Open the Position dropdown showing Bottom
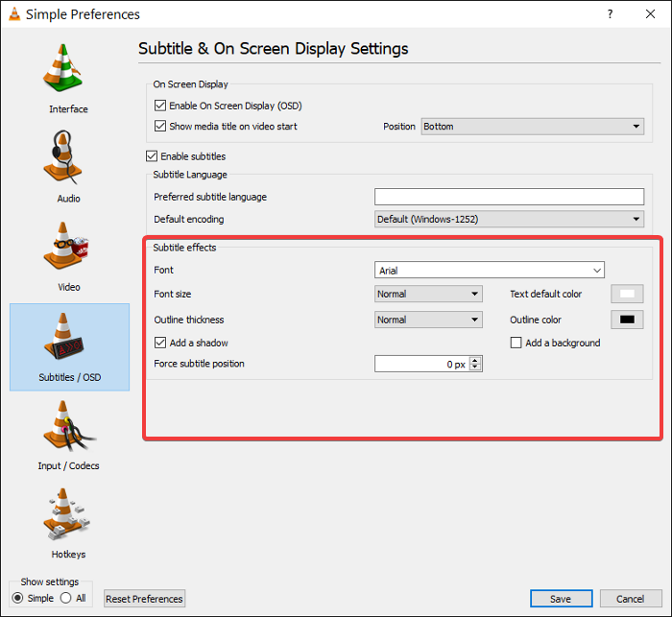The height and width of the screenshot is (617, 672). [532, 127]
